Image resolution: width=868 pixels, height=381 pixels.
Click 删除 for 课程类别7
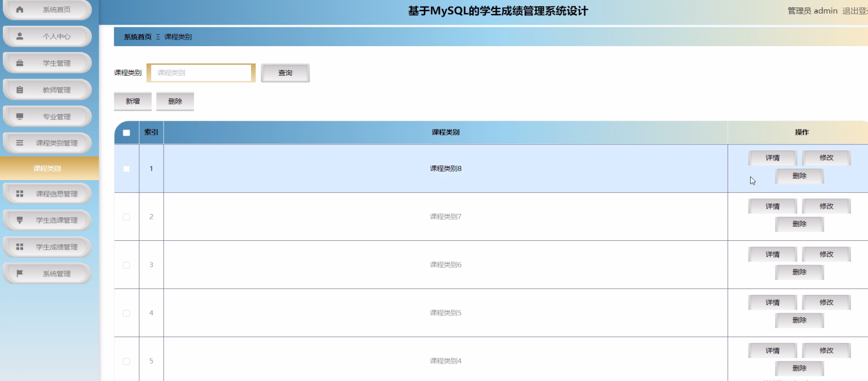pyautogui.click(x=799, y=224)
